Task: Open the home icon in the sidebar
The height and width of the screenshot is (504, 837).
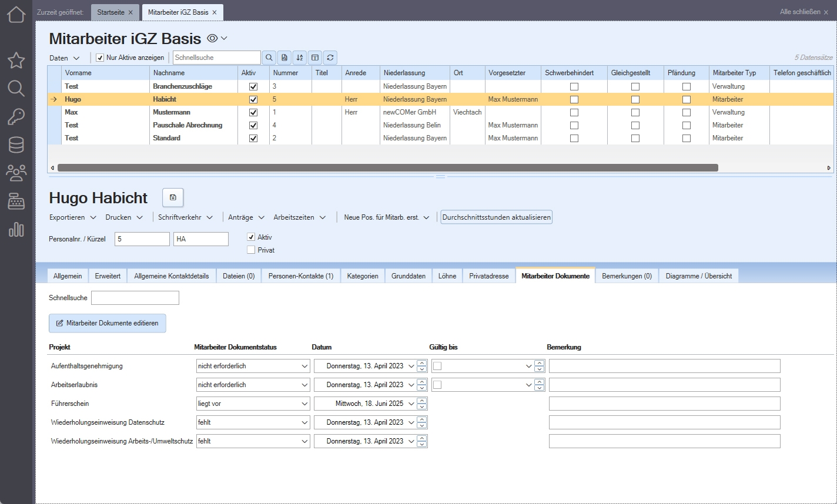Action: pyautogui.click(x=16, y=14)
